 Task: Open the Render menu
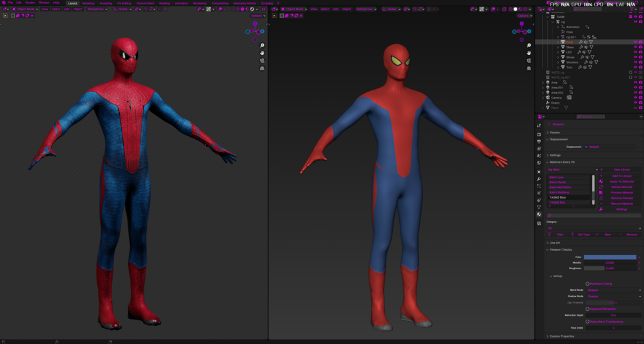tap(30, 3)
